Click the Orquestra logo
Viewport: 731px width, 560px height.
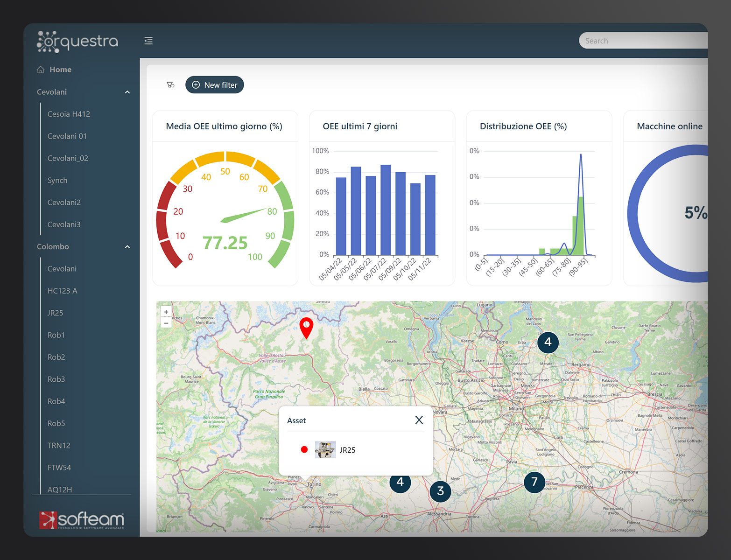pyautogui.click(x=77, y=42)
